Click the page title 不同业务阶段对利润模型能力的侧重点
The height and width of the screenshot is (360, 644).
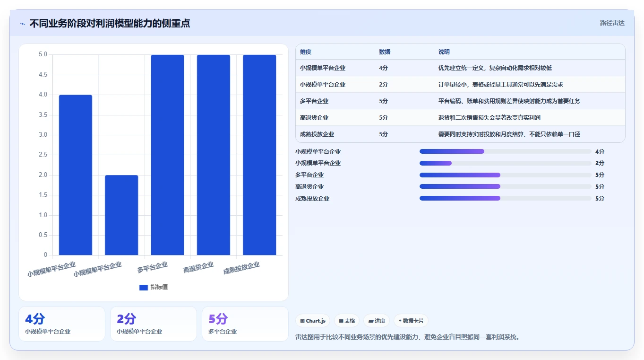click(x=110, y=23)
